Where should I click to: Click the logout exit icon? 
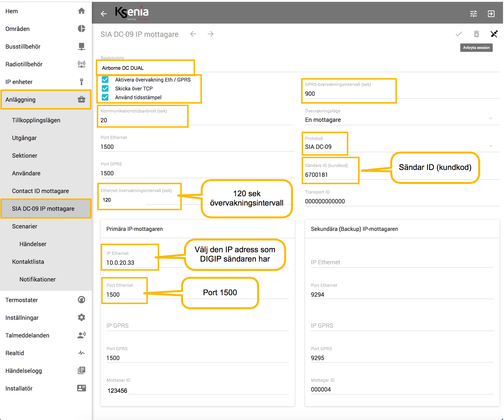click(491, 14)
